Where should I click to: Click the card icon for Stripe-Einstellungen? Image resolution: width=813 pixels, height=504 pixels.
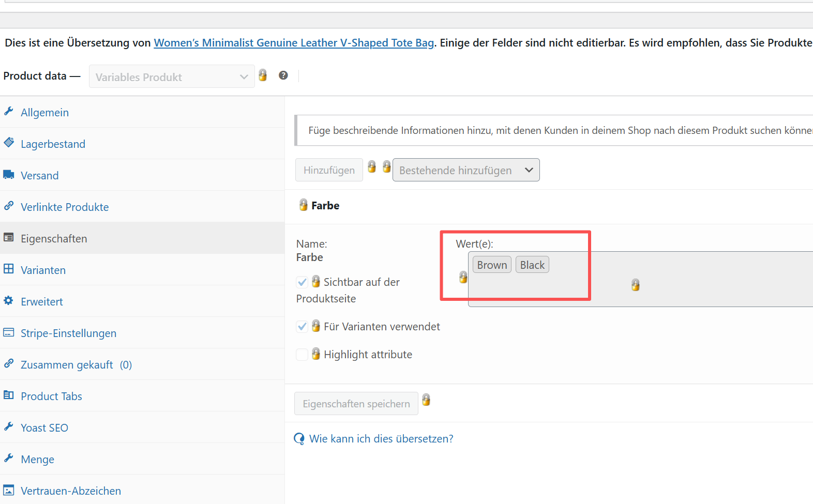[9, 332]
